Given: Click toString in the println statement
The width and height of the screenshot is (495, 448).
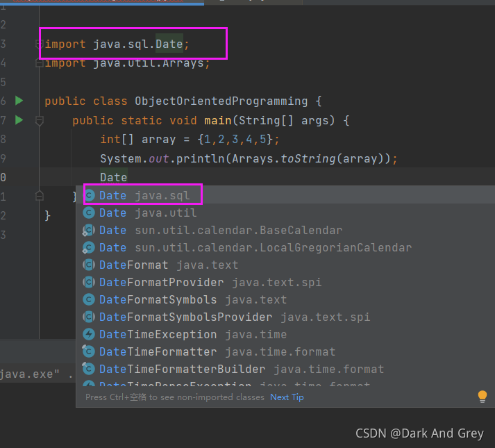Looking at the screenshot, I should click(308, 158).
